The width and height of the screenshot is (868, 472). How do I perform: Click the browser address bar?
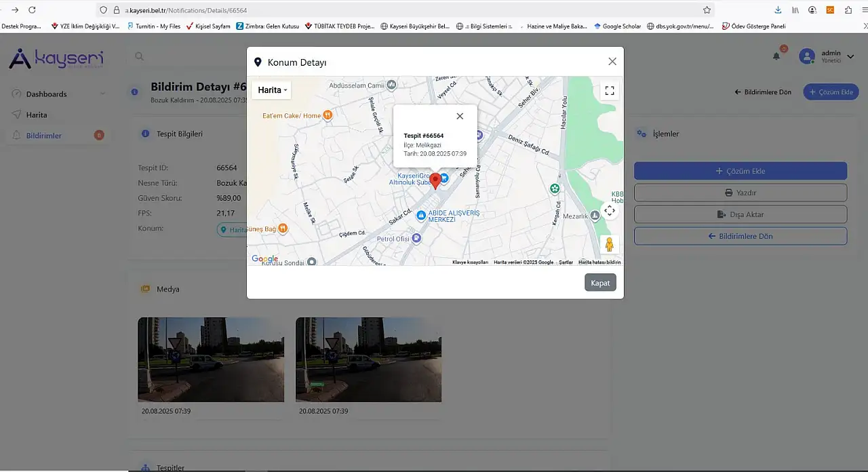tap(407, 10)
